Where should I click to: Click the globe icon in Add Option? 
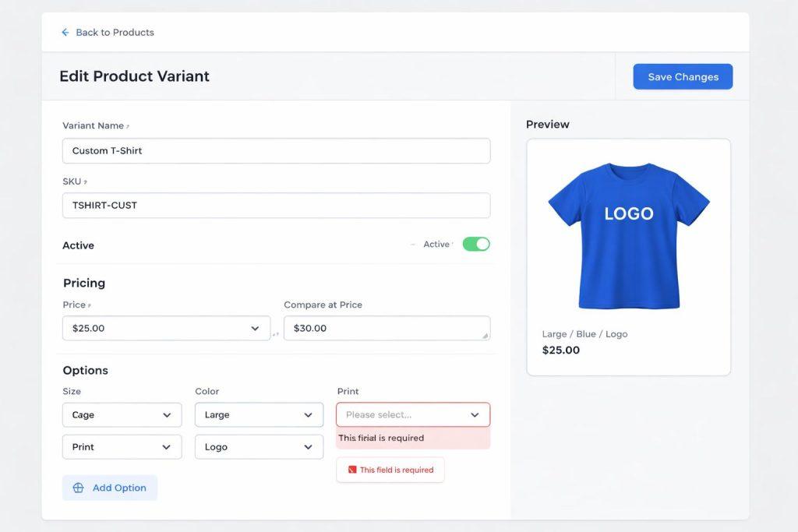coord(78,488)
